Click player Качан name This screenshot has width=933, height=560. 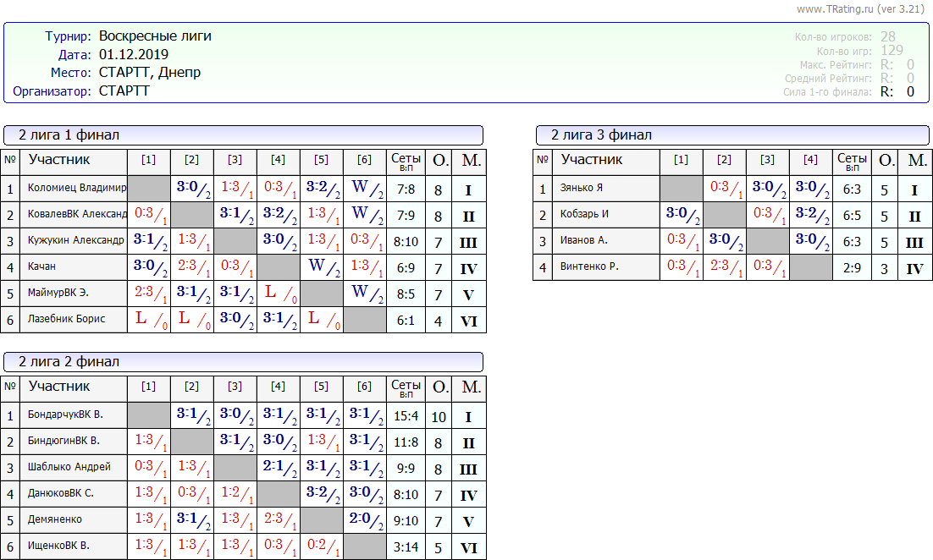coord(41,267)
